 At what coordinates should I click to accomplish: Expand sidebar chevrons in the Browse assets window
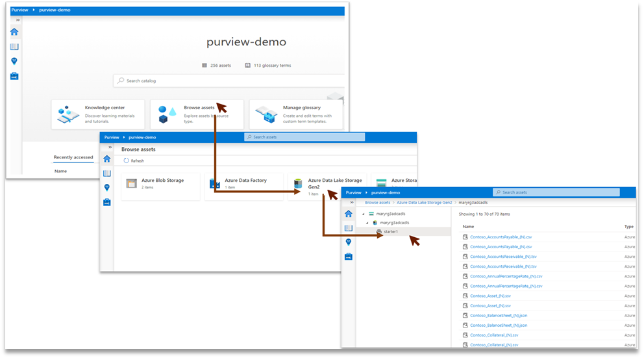(x=110, y=147)
